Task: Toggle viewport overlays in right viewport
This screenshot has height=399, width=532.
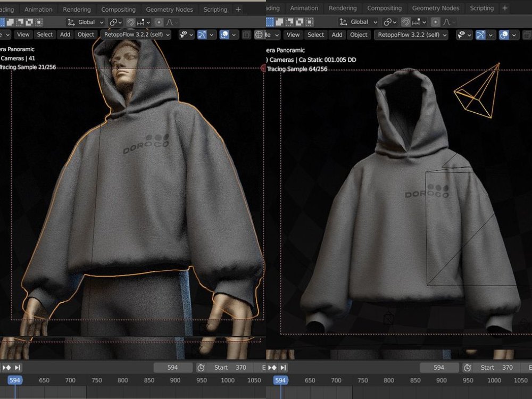Action: tap(504, 35)
